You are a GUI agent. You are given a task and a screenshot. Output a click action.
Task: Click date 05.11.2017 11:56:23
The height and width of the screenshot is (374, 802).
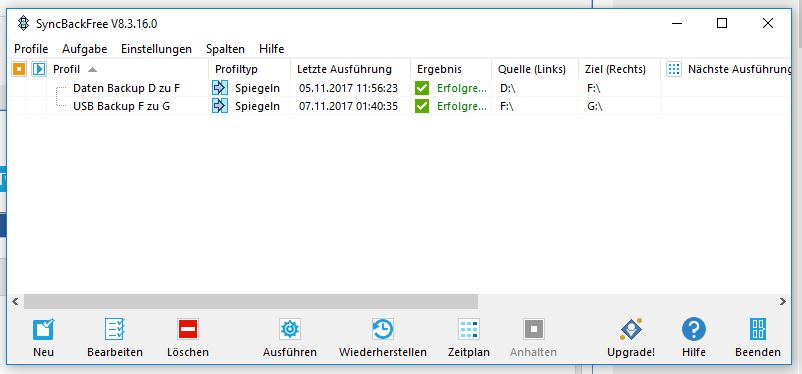click(x=348, y=88)
